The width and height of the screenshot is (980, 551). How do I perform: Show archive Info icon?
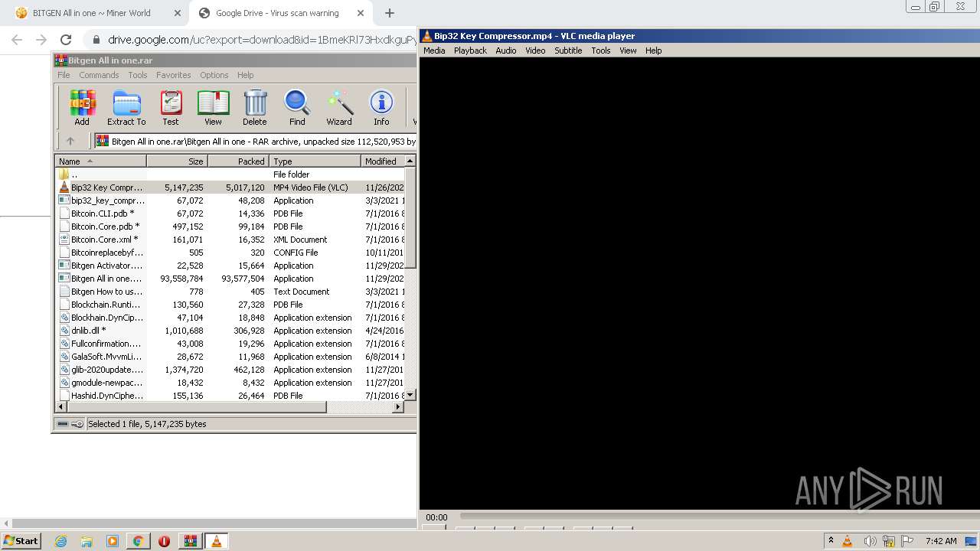(381, 107)
